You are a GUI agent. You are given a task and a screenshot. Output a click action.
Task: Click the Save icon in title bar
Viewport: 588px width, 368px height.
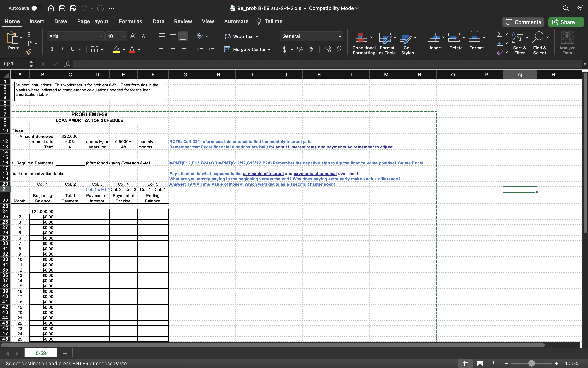[62, 8]
